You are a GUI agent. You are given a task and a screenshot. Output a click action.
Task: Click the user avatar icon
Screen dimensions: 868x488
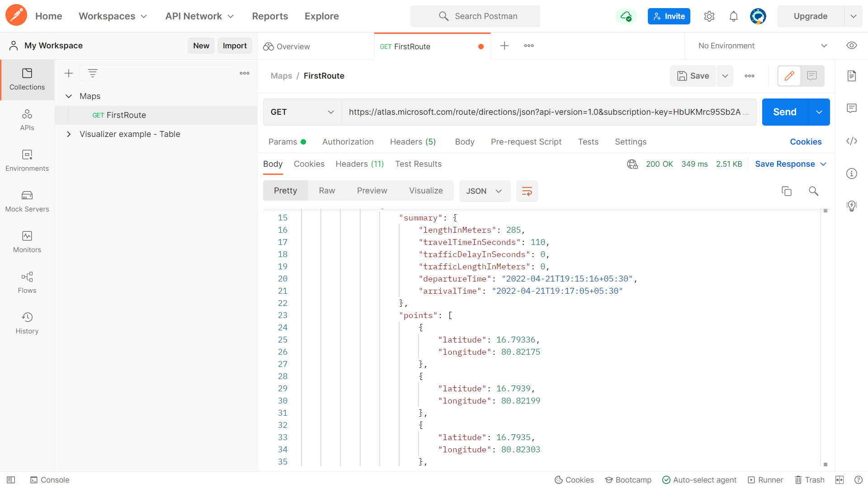pos(758,16)
